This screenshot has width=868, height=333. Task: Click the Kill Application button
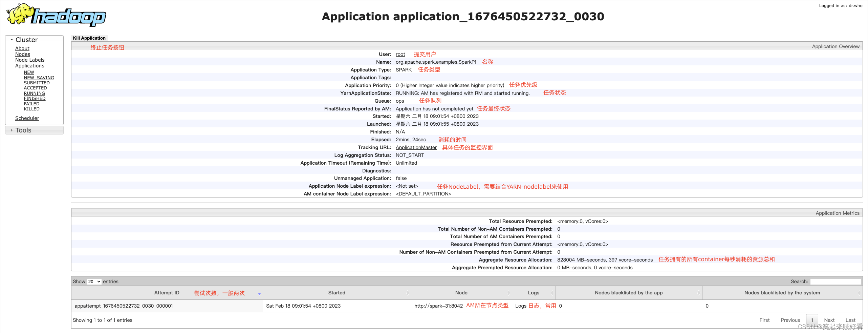click(x=89, y=38)
